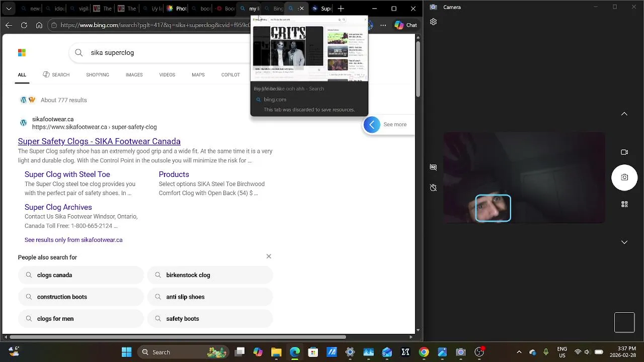This screenshot has width=644, height=362.
Task: Select the COPILOT tab
Action: pyautogui.click(x=230, y=74)
